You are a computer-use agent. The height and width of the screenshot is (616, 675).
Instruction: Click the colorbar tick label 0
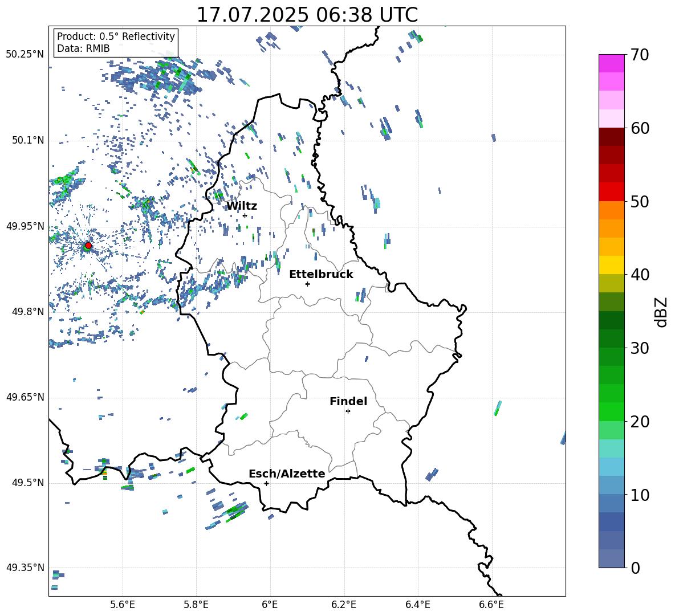point(635,568)
